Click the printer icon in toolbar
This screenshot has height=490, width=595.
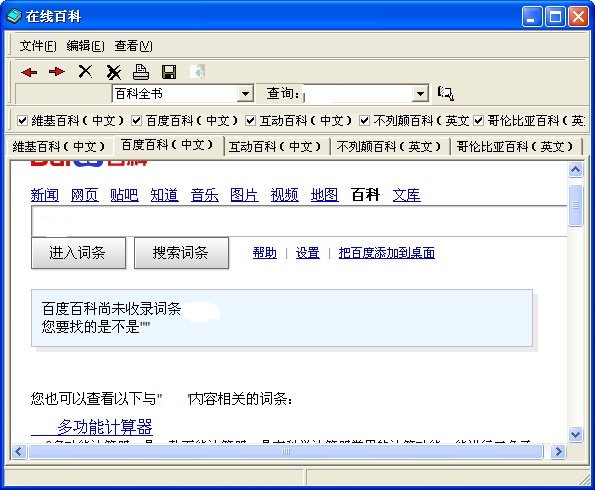point(140,71)
